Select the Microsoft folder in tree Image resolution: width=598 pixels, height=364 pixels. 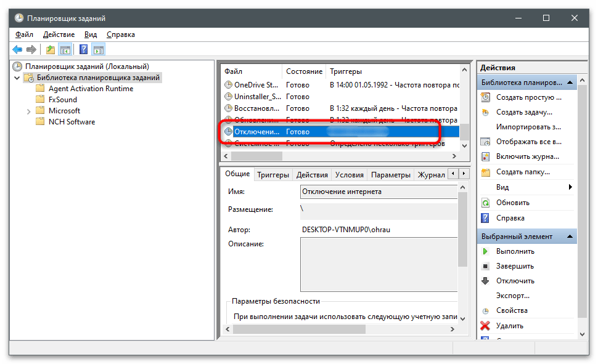pos(64,110)
